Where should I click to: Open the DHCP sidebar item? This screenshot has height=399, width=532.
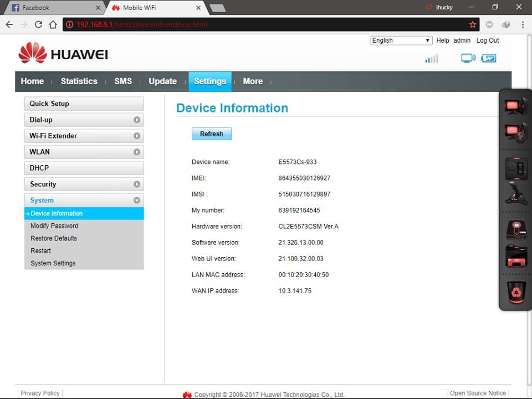point(84,168)
